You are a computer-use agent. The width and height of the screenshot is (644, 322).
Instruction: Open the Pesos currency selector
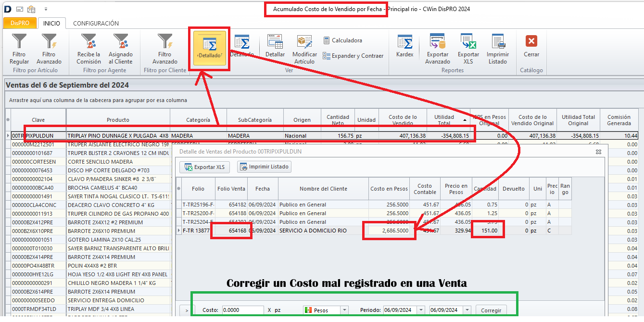[326, 310]
